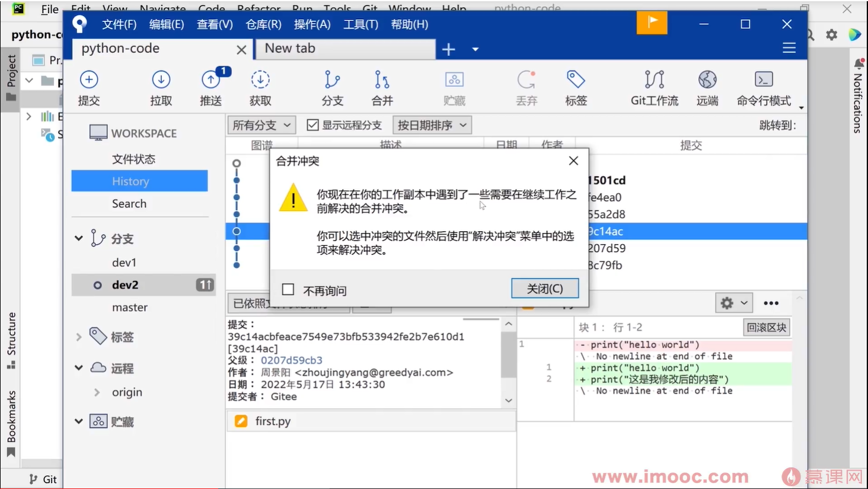868x489 pixels.
Task: Enable the 不再询问 checkbox in dialog
Action: (288, 289)
